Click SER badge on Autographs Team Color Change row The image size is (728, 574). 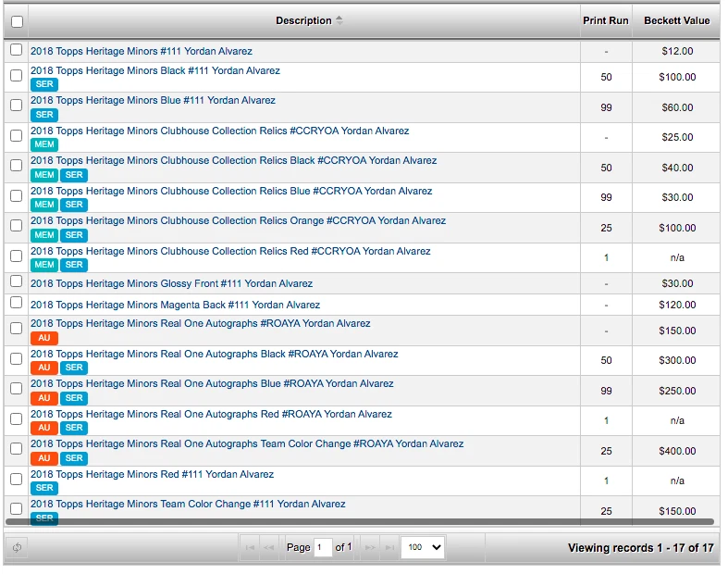pyautogui.click(x=74, y=457)
